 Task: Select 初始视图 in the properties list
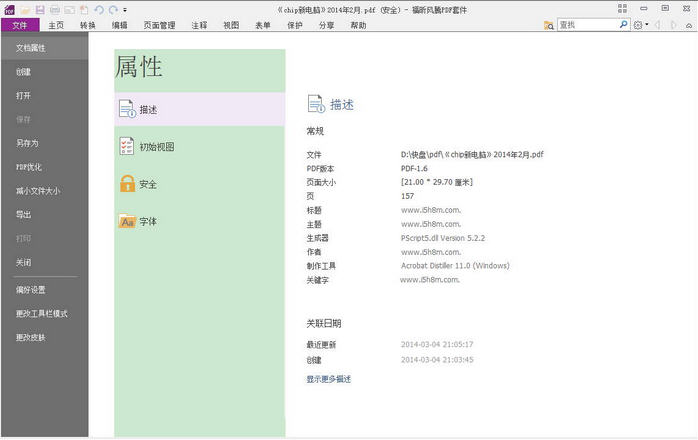pos(156,147)
